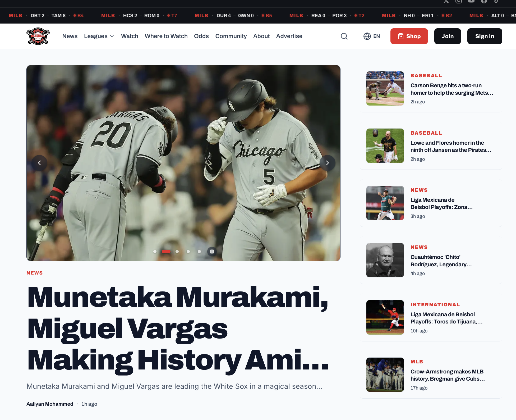Click the Mets sliding play thumbnail
Screen dimensions: 516x420
pos(385,88)
